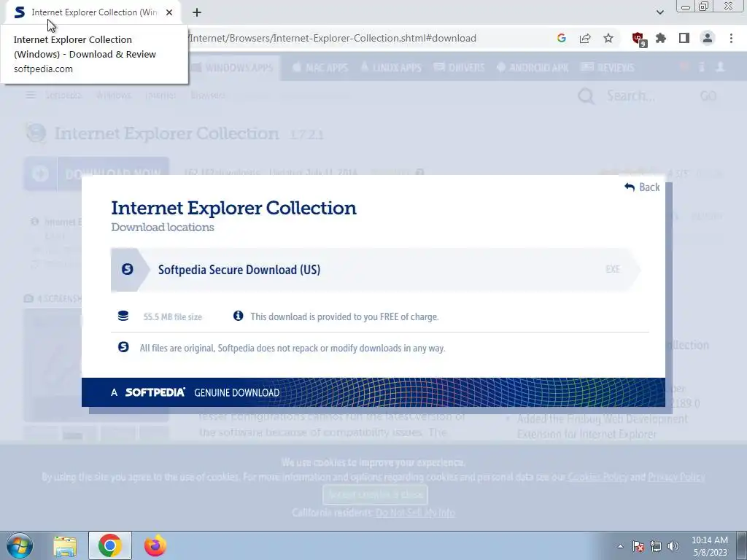Click the '55.5 MB file size' text
Screen dimensions: 747x560
coord(172,316)
